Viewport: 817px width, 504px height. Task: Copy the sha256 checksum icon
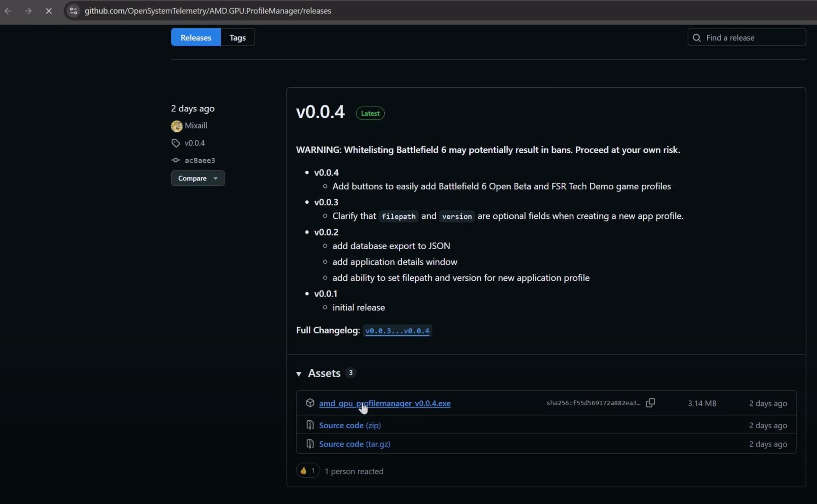click(x=651, y=403)
